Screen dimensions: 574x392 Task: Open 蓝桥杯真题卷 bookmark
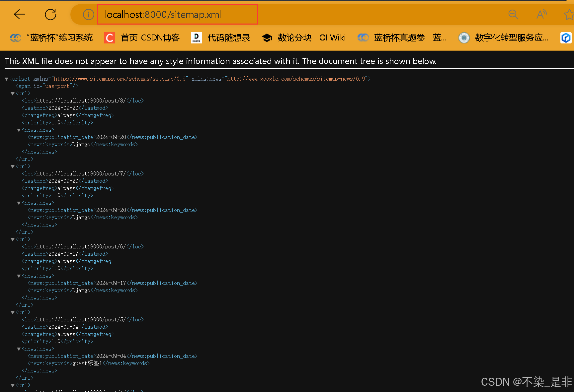402,38
